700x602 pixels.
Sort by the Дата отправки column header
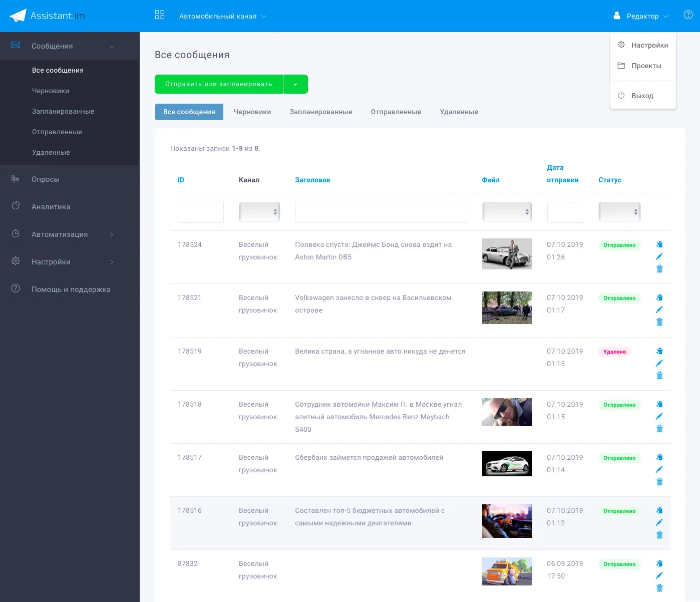click(563, 174)
